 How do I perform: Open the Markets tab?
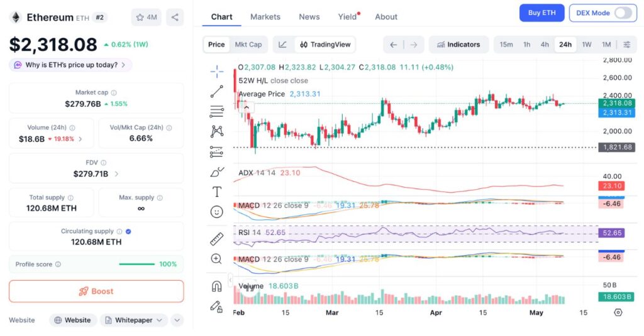coord(265,17)
